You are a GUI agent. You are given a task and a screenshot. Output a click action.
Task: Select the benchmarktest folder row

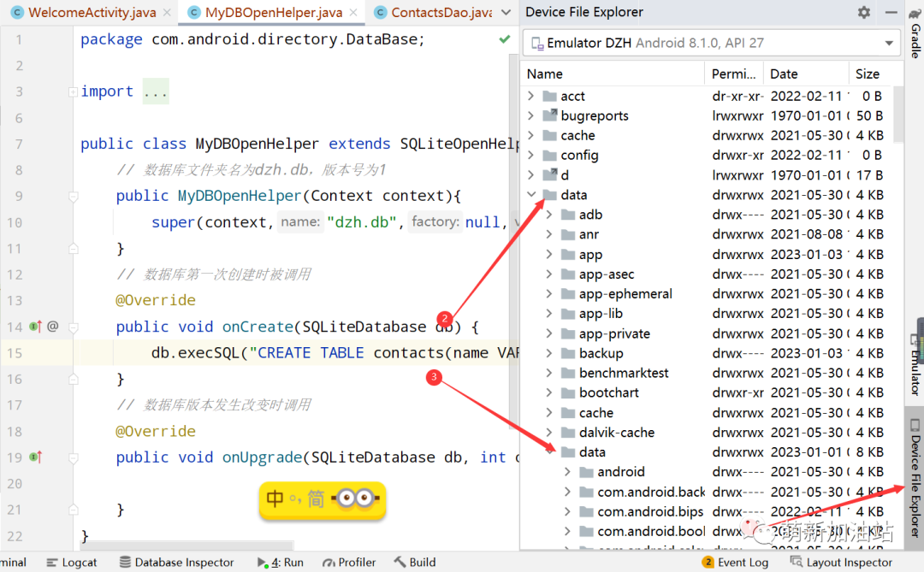tap(708, 373)
